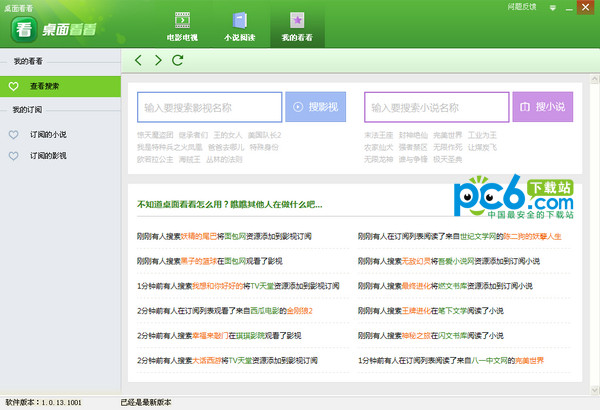The image size is (600, 410).
Task: Click the scrollbar up arrow
Action: [x=595, y=80]
